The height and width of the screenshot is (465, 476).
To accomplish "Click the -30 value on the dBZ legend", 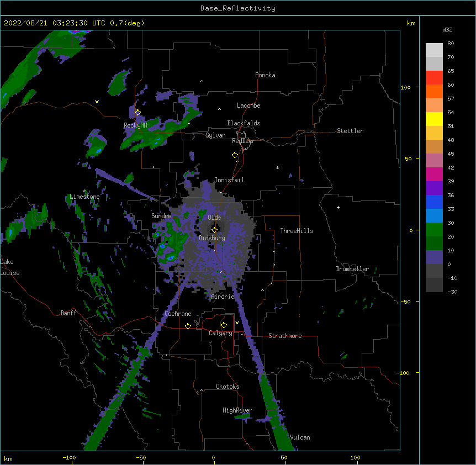I will point(452,292).
